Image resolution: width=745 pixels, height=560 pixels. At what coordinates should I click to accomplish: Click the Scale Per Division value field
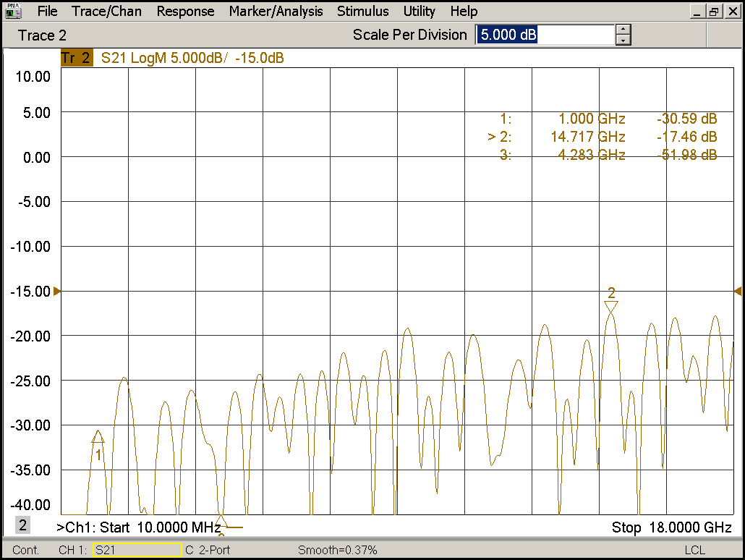[545, 35]
